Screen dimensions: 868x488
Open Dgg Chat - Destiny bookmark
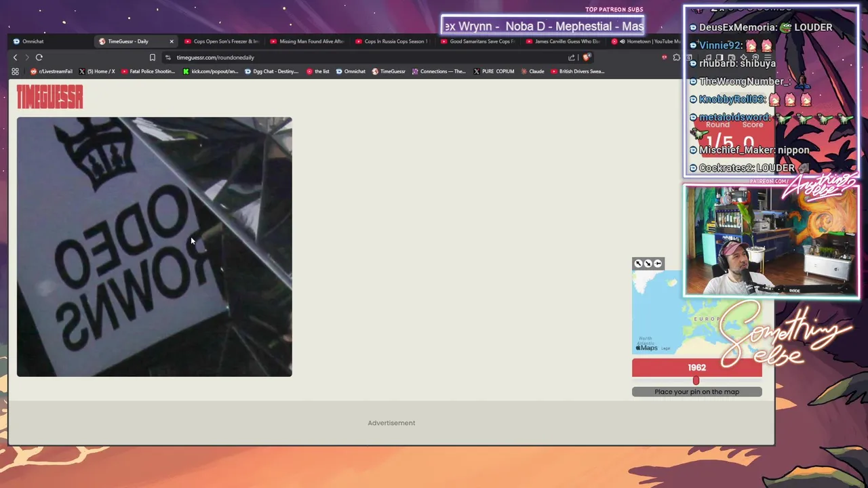(x=271, y=71)
